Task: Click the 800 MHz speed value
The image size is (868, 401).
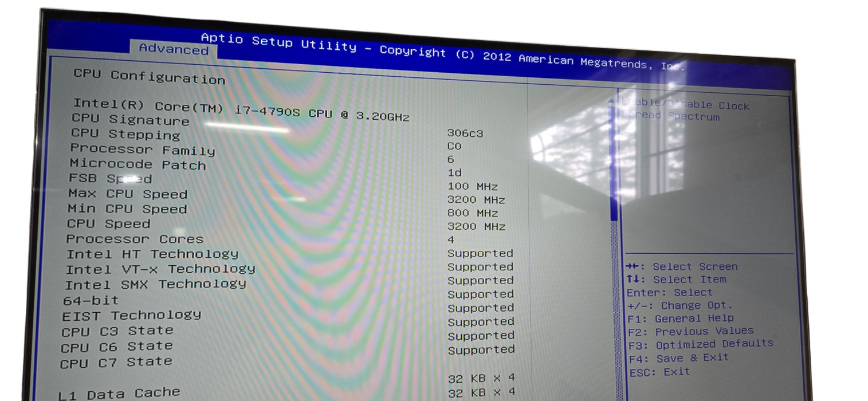Action: (x=473, y=213)
